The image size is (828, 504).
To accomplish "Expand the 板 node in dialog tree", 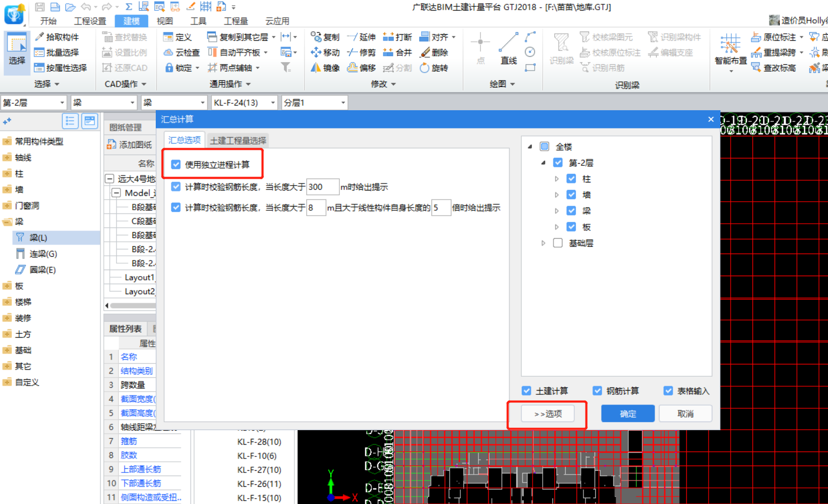I will click(x=557, y=227).
